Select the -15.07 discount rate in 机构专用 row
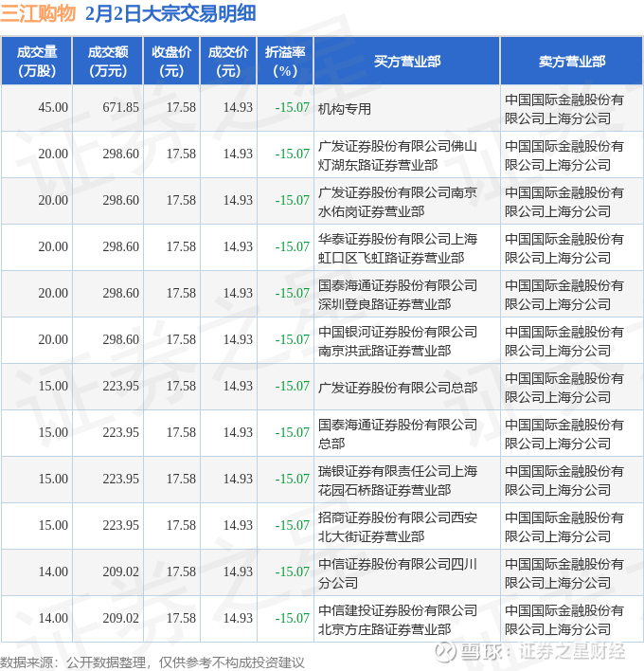Screen dimensions: 644x671 285,108
